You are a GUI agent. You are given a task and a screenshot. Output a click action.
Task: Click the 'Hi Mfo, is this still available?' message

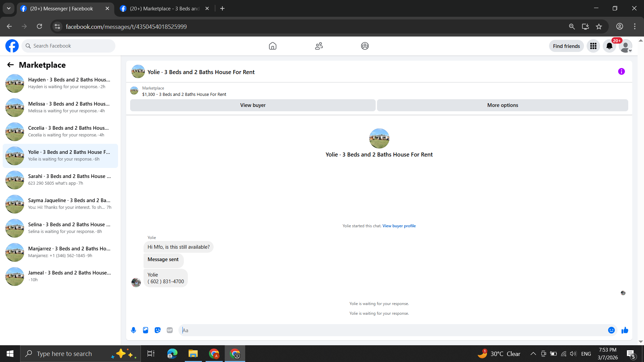[178, 247]
